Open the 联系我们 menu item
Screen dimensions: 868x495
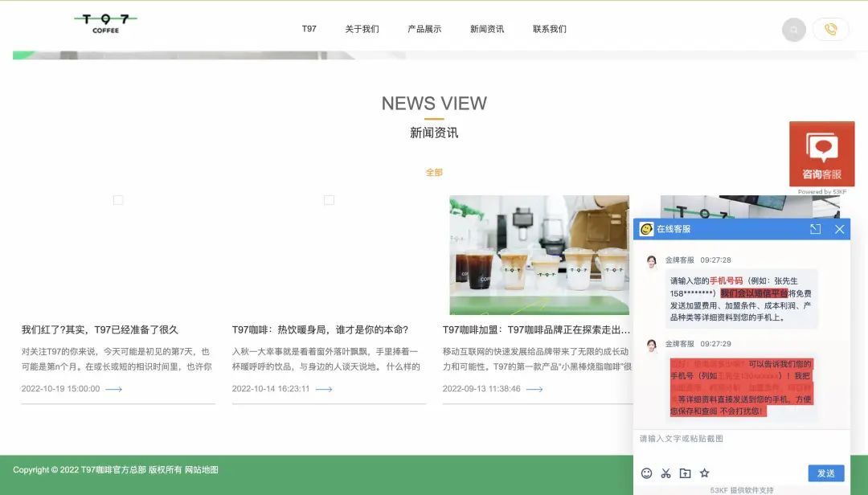tap(550, 29)
